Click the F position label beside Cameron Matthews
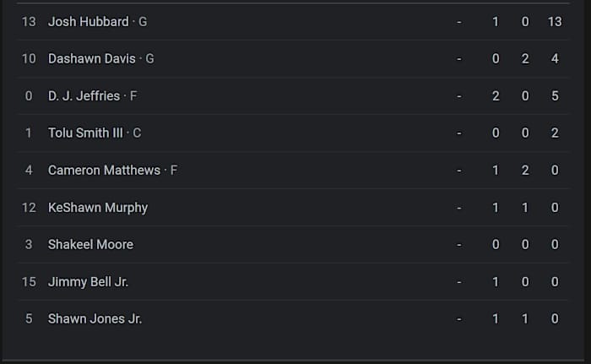Image resolution: width=591 pixels, height=364 pixels. [174, 170]
